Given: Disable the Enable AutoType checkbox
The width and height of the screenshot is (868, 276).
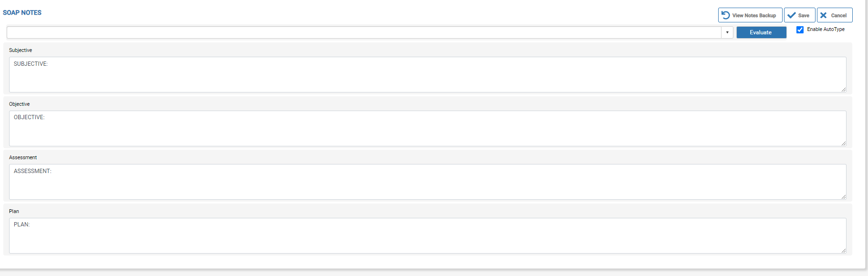Looking at the screenshot, I should pyautogui.click(x=800, y=30).
